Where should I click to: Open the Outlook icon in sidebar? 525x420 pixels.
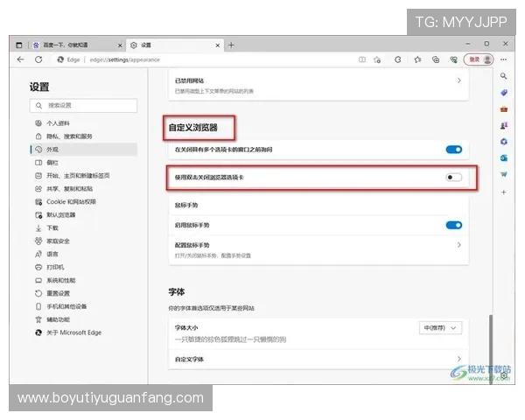click(504, 157)
